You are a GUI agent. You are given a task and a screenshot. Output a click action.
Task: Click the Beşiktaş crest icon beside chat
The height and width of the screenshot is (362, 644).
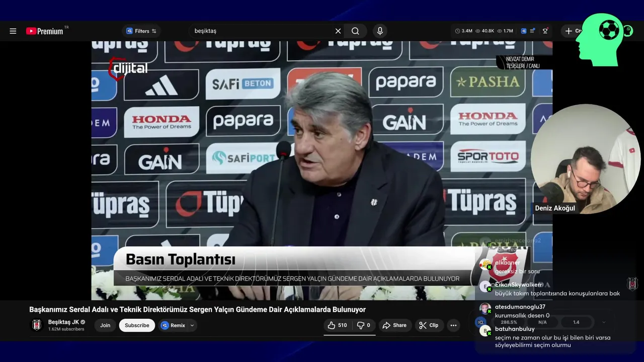pos(633,284)
